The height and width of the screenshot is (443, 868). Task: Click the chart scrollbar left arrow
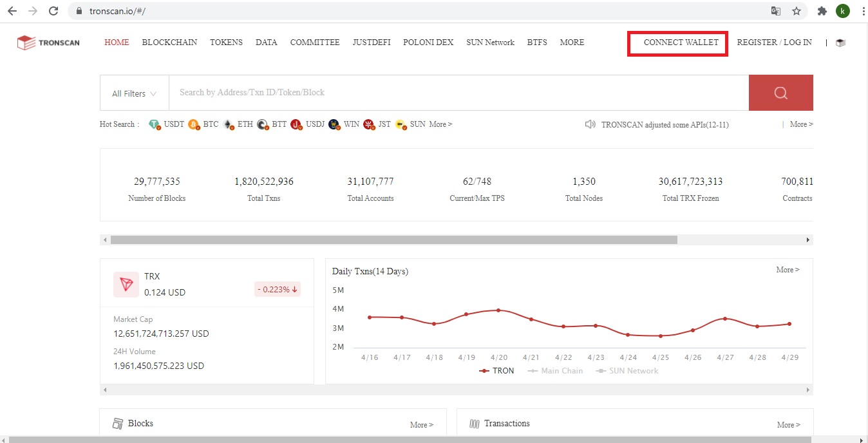pyautogui.click(x=104, y=390)
